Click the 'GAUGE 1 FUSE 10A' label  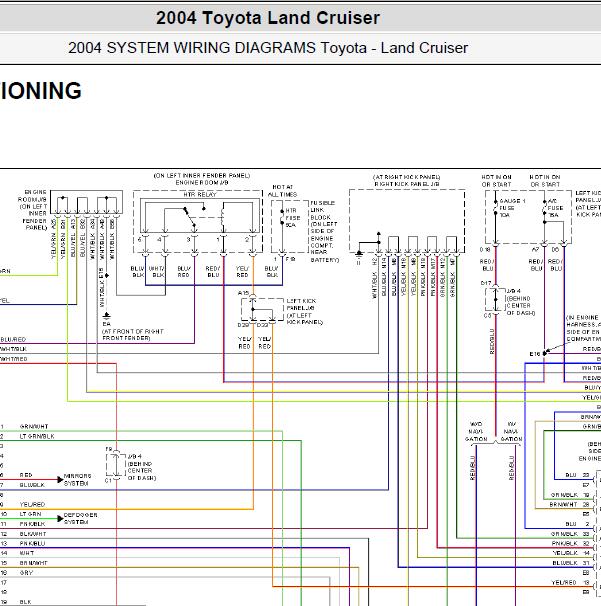click(x=512, y=208)
